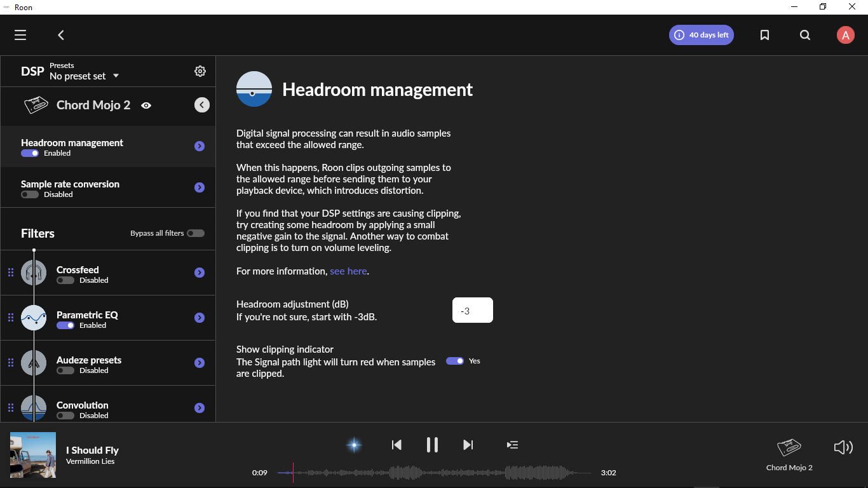Click the Parametric EQ drag handle
This screenshot has width=868, height=488.
pos(11,318)
